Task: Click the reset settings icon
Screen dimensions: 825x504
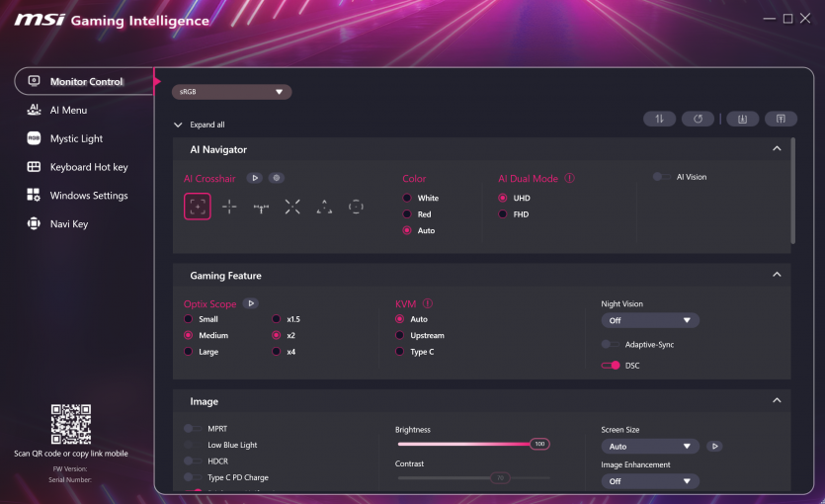Action: 698,119
